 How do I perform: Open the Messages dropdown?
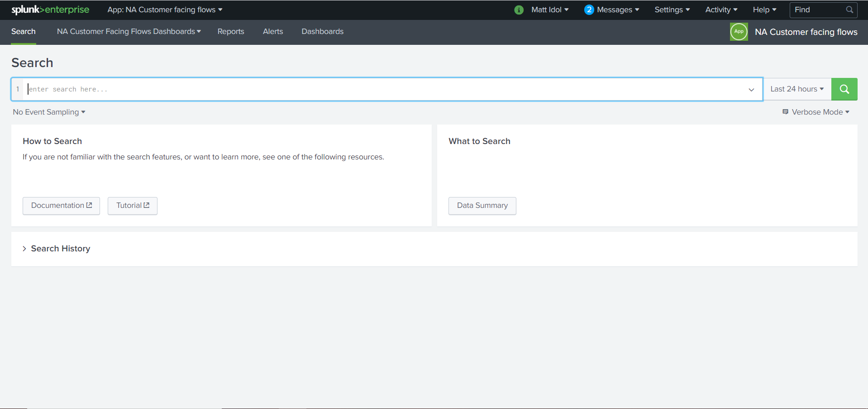coord(618,10)
